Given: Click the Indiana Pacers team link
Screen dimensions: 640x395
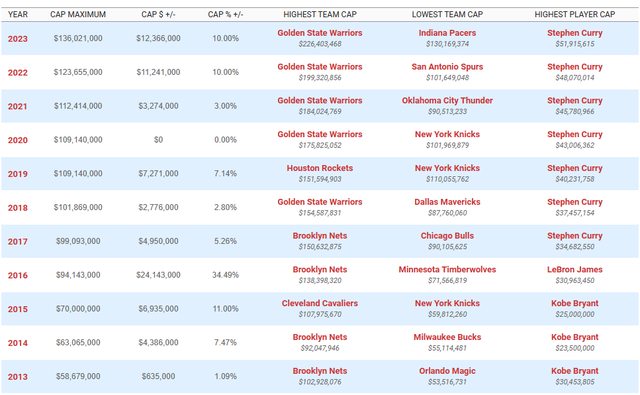Looking at the screenshot, I should pos(447,33).
